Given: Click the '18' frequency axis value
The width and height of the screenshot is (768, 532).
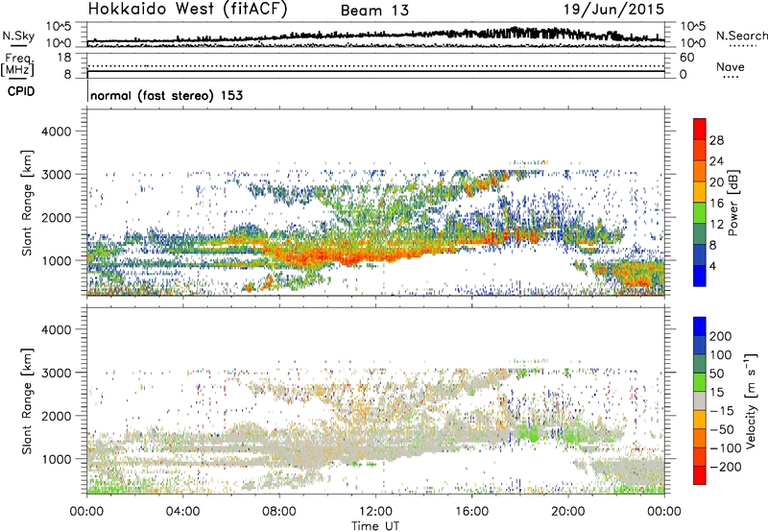Looking at the screenshot, I should [x=64, y=58].
